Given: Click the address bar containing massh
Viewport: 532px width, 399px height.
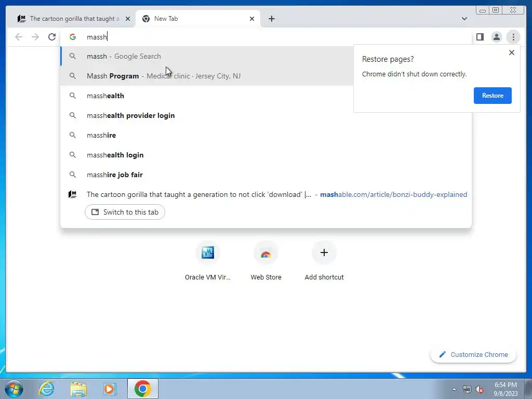Looking at the screenshot, I should pos(267,37).
